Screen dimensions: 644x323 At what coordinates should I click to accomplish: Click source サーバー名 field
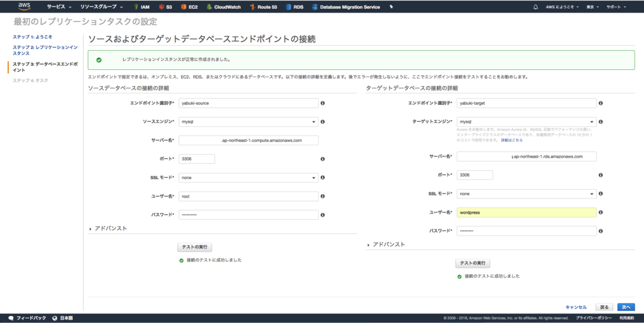[248, 140]
